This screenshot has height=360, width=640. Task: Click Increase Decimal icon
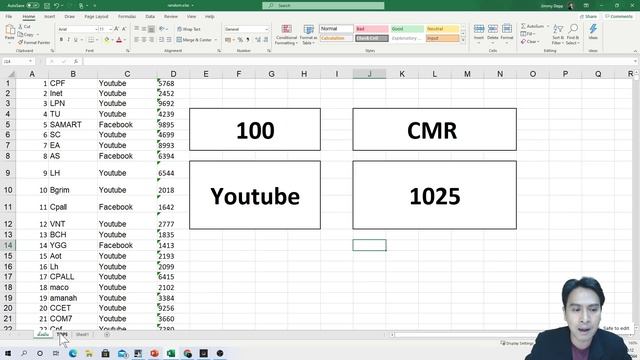click(258, 40)
